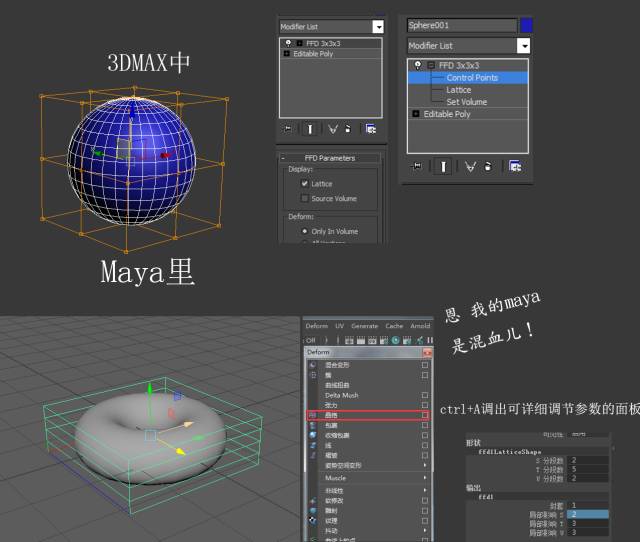This screenshot has width=640, height=542.
Task: Click the teal circular icon in Maya toolbar
Action: [396, 340]
